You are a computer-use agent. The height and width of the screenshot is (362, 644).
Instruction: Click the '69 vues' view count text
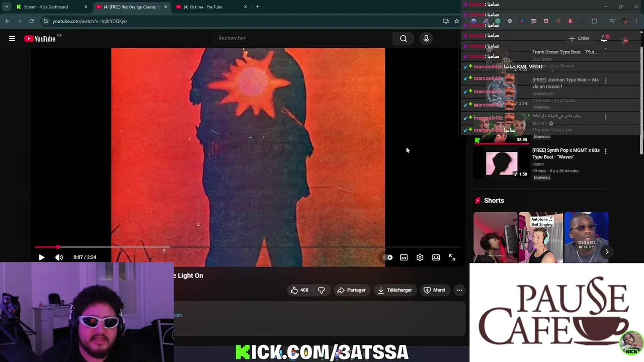tap(539, 171)
